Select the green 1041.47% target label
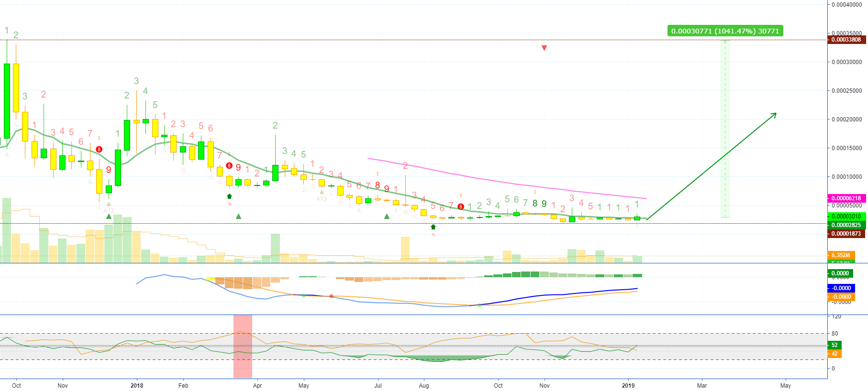This screenshot has height=391, width=868. [x=725, y=31]
